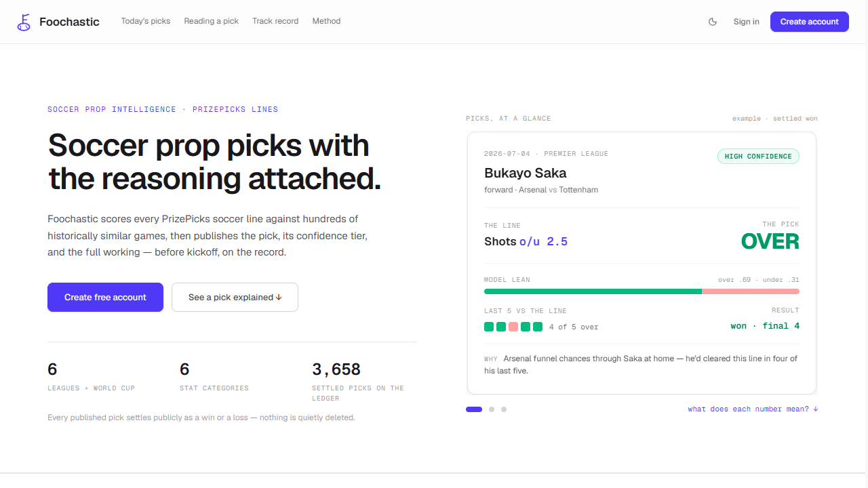Click Create account button in header
The image size is (868, 488).
tap(809, 22)
